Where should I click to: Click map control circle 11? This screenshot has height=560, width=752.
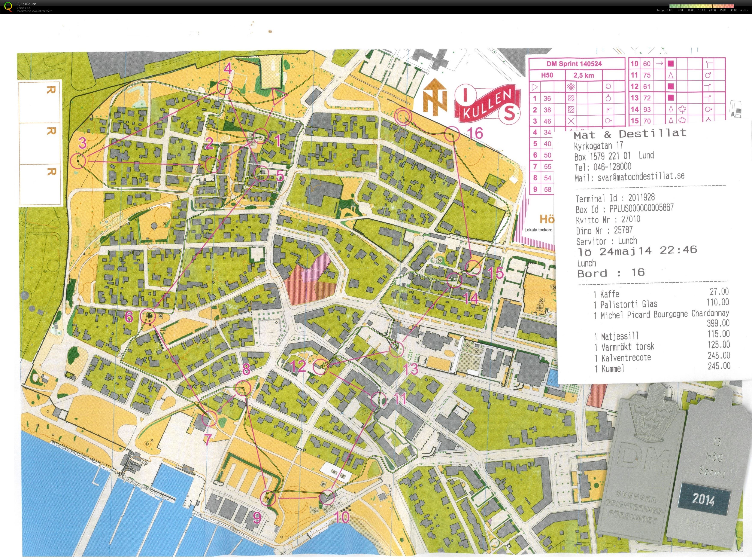[379, 400]
